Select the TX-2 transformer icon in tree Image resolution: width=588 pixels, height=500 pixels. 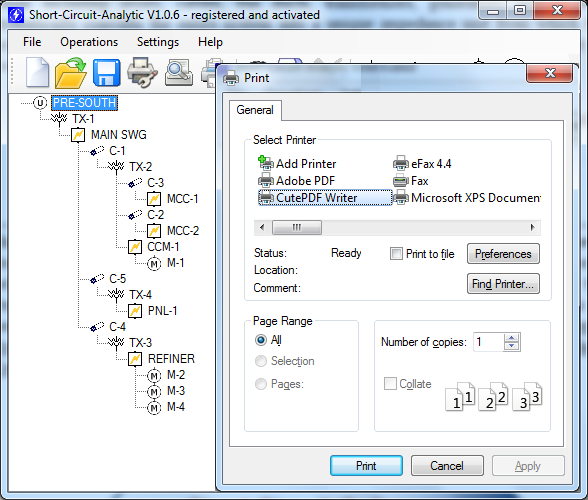pyautogui.click(x=116, y=167)
